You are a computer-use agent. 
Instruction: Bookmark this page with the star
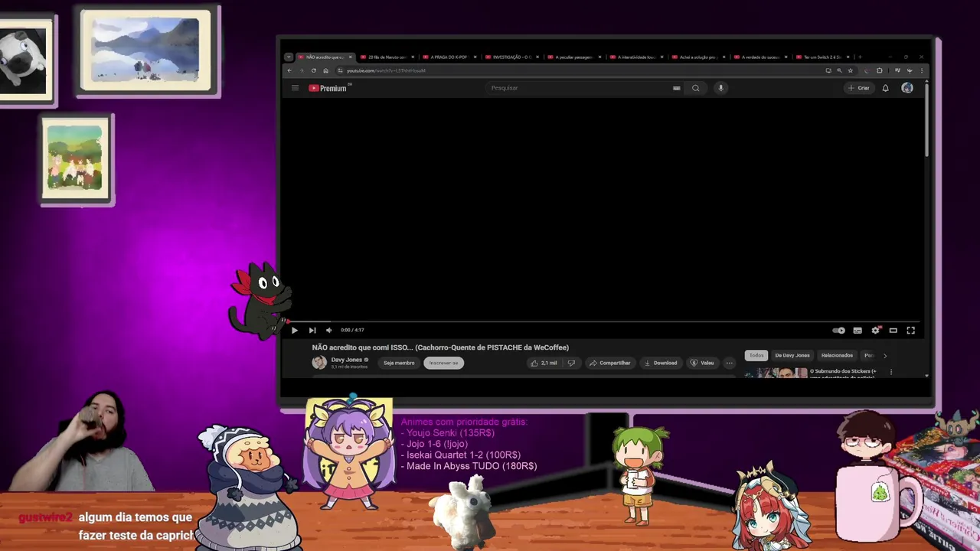pyautogui.click(x=850, y=70)
